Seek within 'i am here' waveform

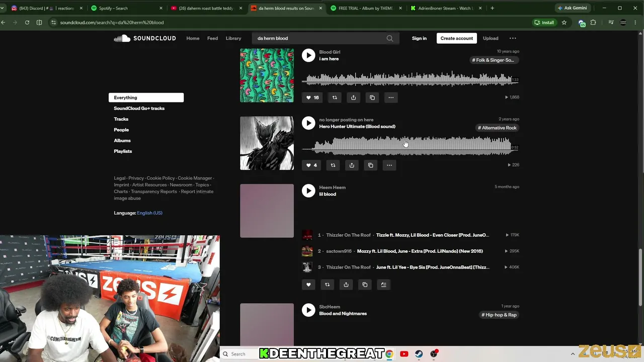[410, 79]
